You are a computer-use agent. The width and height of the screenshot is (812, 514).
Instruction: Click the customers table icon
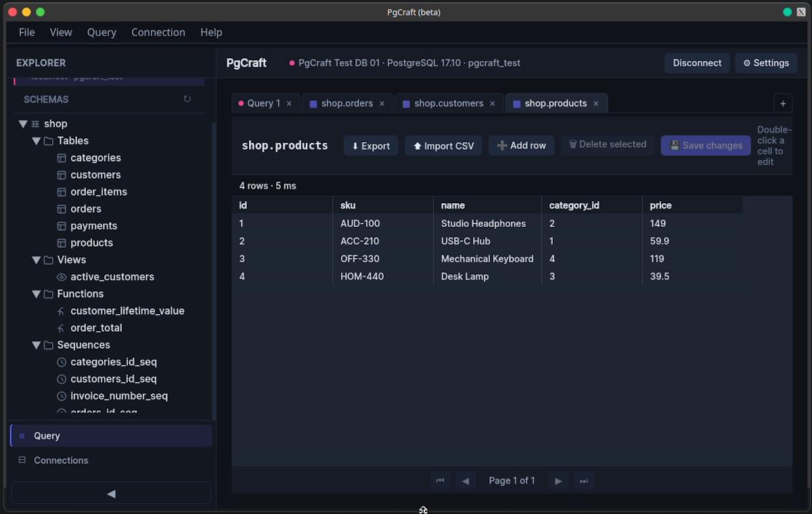[x=62, y=175]
